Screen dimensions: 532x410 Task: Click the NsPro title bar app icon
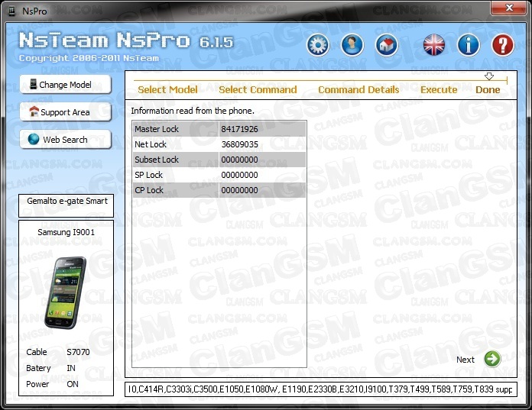pos(12,11)
